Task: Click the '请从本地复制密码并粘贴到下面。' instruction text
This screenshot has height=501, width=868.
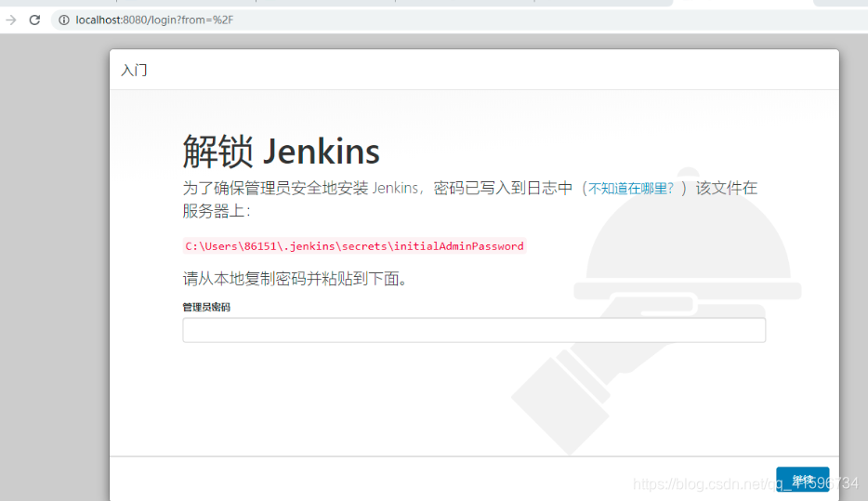Action: [x=295, y=279]
